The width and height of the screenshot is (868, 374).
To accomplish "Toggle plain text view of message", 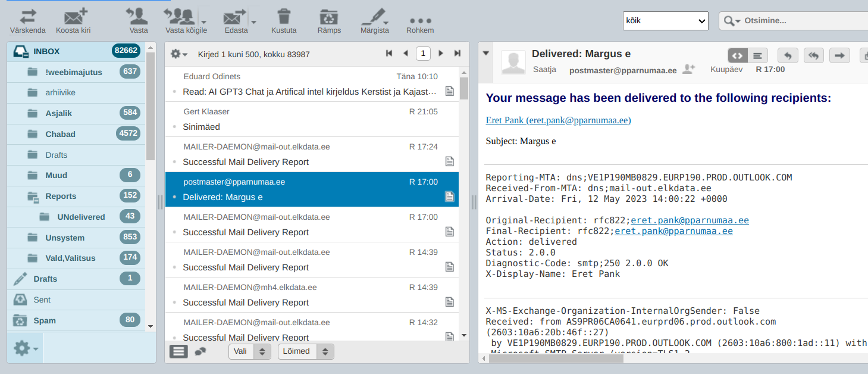I will coord(757,55).
